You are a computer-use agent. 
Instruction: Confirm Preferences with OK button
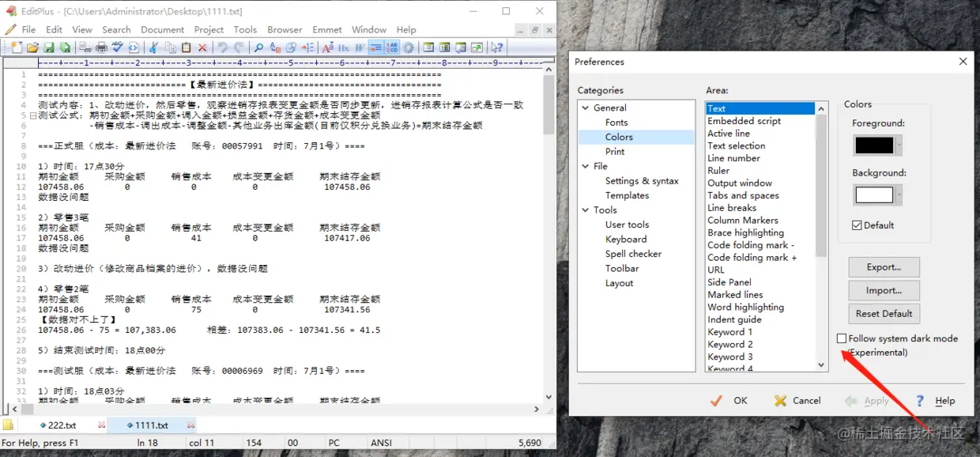tap(729, 401)
